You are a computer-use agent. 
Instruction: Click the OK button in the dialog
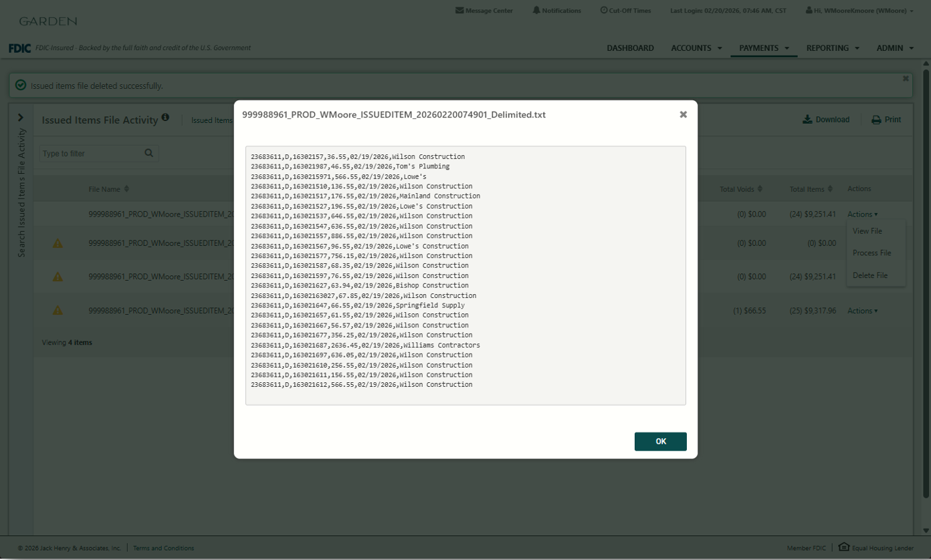(x=660, y=442)
